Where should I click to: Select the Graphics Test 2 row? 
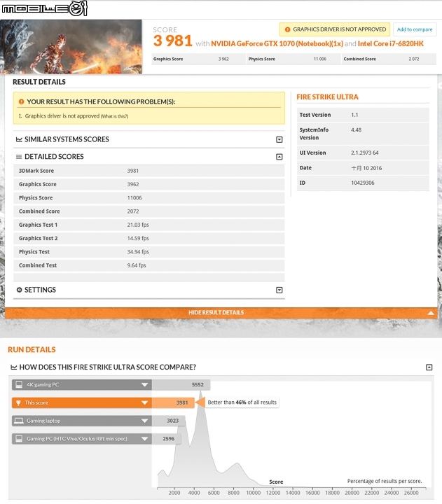tap(149, 239)
